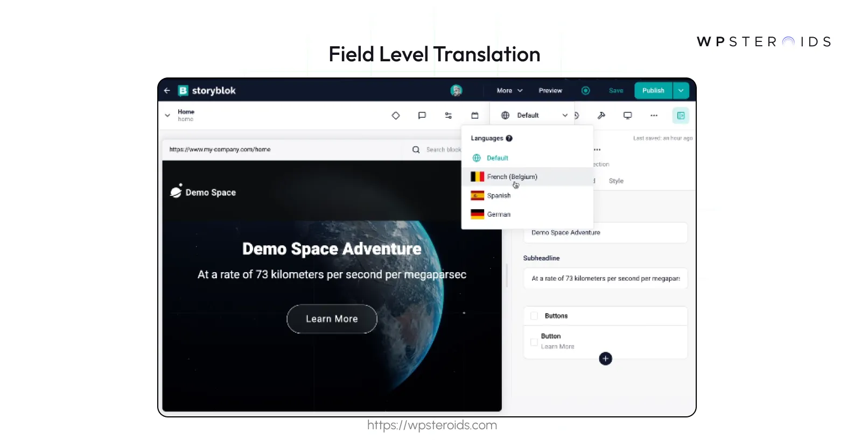Screen dimensions: 868x440
Task: Switch to desktop monitor preview icon
Action: pyautogui.click(x=628, y=115)
